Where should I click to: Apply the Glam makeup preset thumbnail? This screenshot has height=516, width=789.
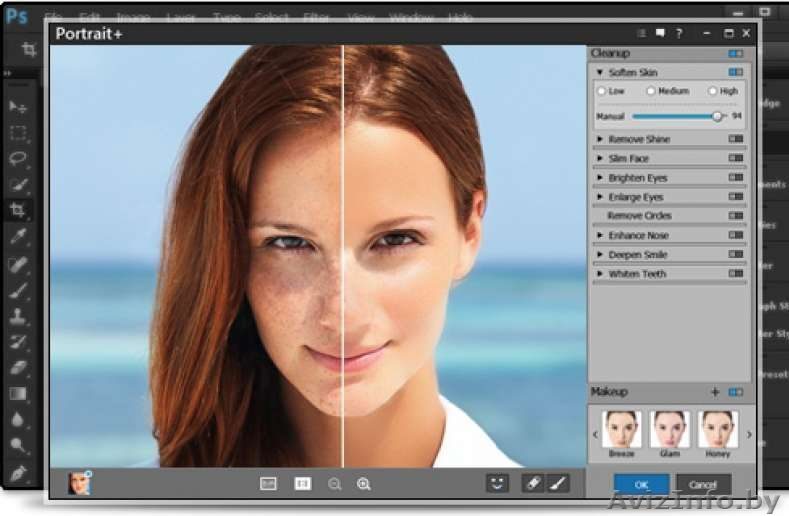(x=668, y=429)
